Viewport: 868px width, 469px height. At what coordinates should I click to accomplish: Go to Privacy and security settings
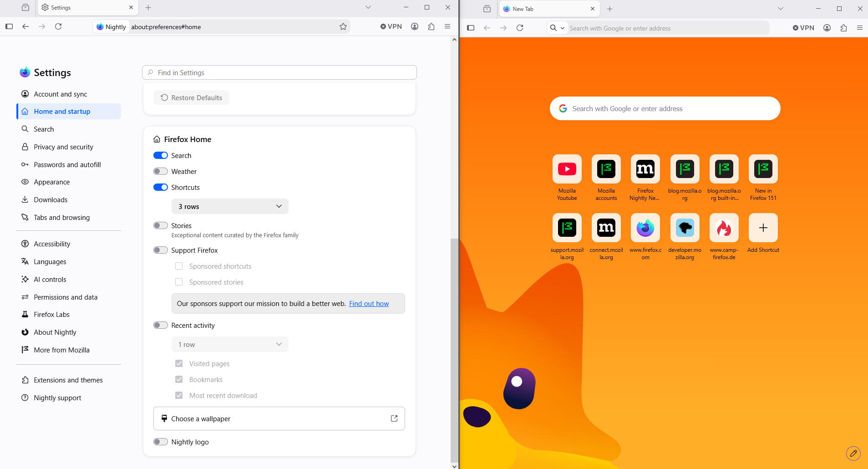(x=63, y=147)
